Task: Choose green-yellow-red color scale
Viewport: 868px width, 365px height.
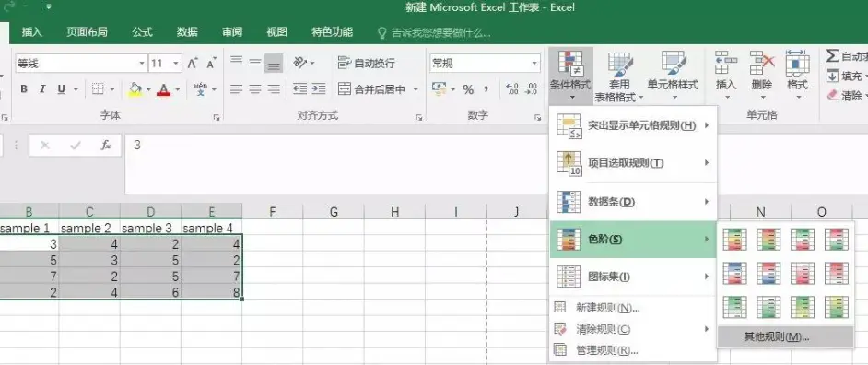Action: (x=734, y=240)
